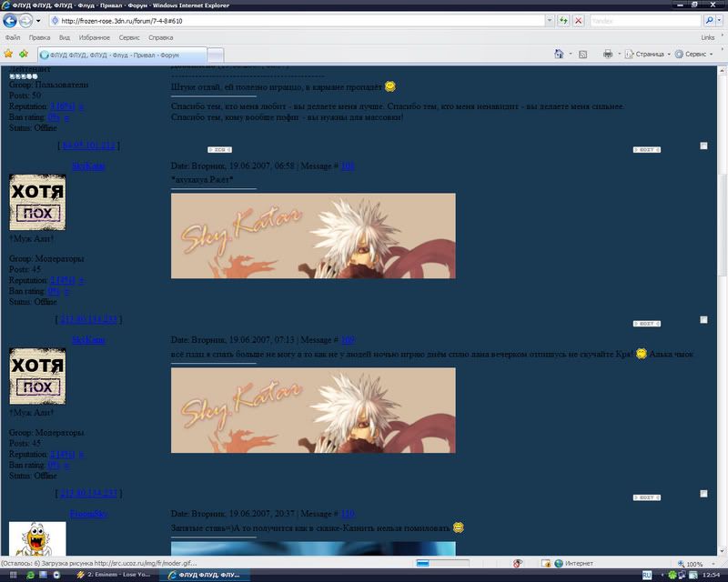Open the FrozenSky username link
Viewport: 728px width, 582px height.
[88, 514]
